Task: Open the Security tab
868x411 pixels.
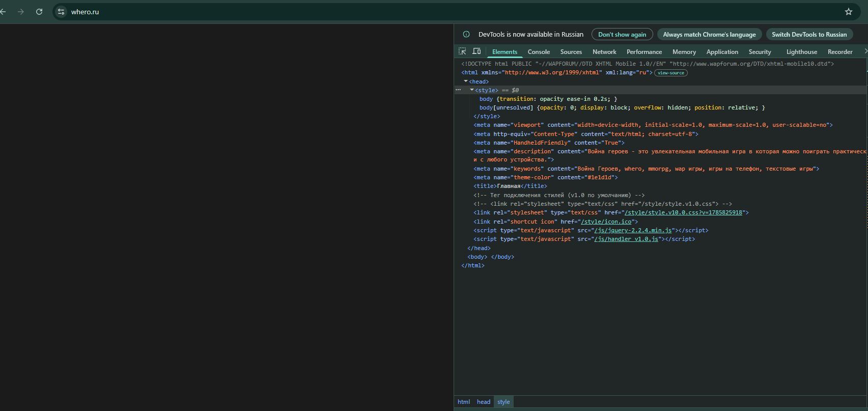Action: pos(760,52)
